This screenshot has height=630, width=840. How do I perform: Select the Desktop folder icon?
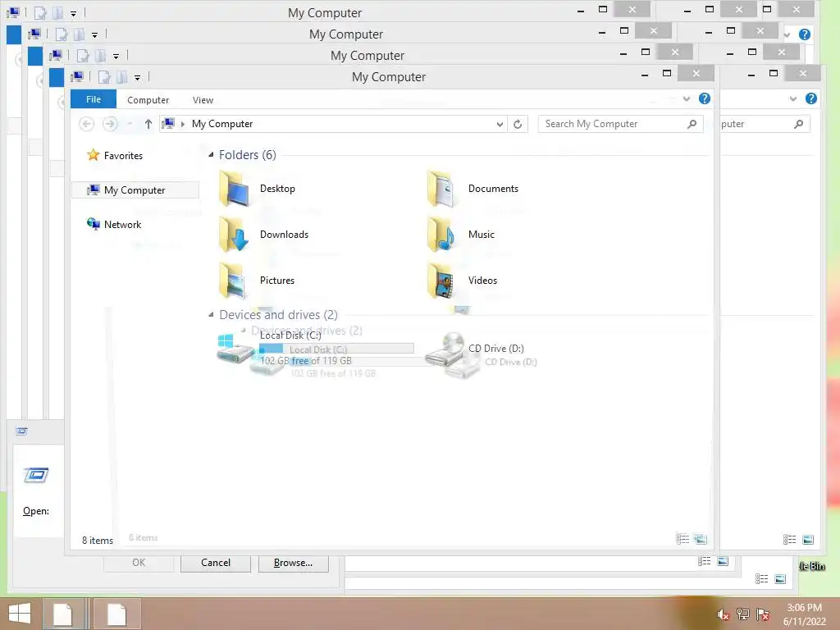click(x=235, y=189)
